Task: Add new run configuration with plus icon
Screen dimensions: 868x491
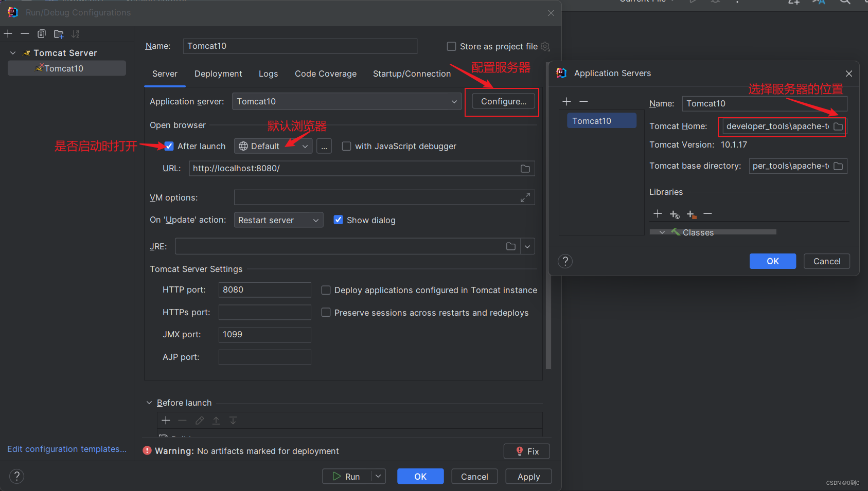Action: click(x=8, y=34)
